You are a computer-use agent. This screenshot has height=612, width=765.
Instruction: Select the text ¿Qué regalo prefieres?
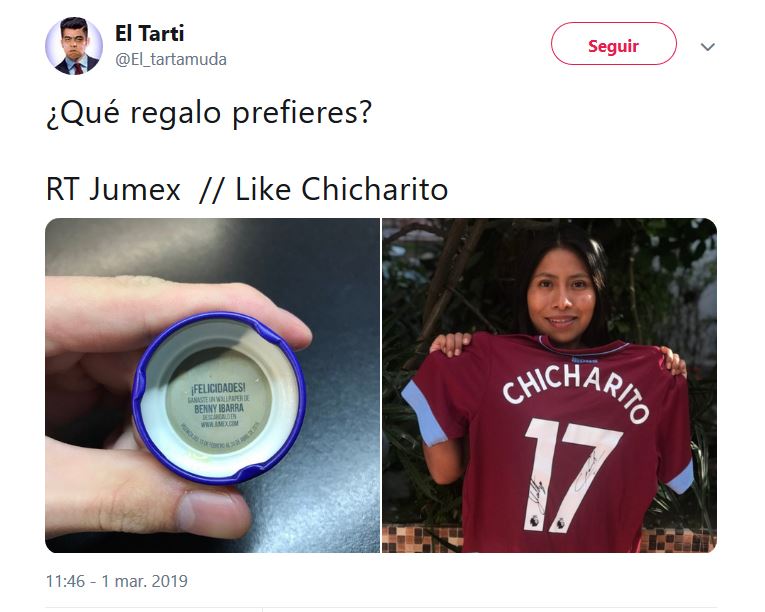(209, 113)
